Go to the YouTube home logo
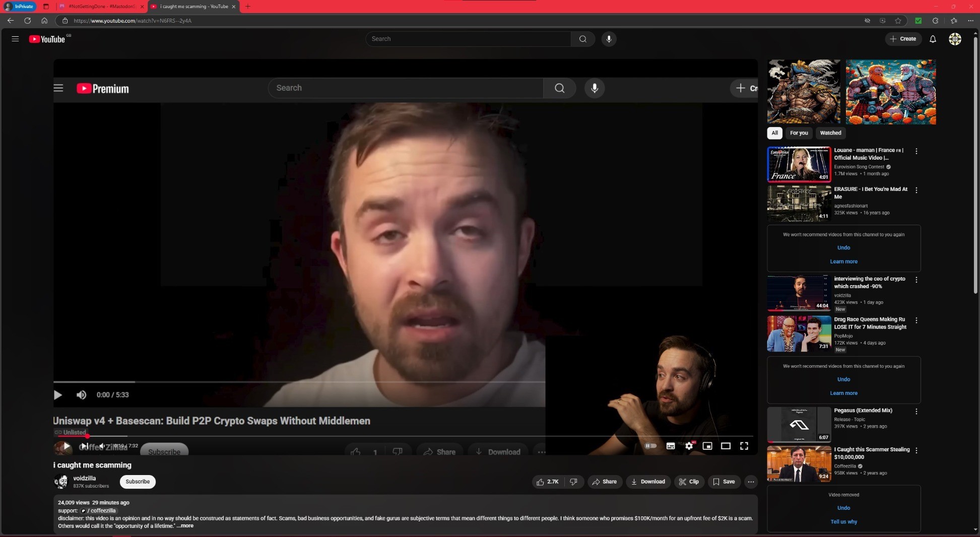980x537 pixels. (47, 39)
